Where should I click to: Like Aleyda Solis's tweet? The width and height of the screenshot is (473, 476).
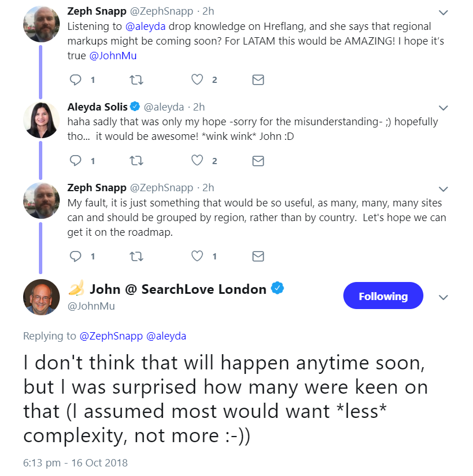197,161
